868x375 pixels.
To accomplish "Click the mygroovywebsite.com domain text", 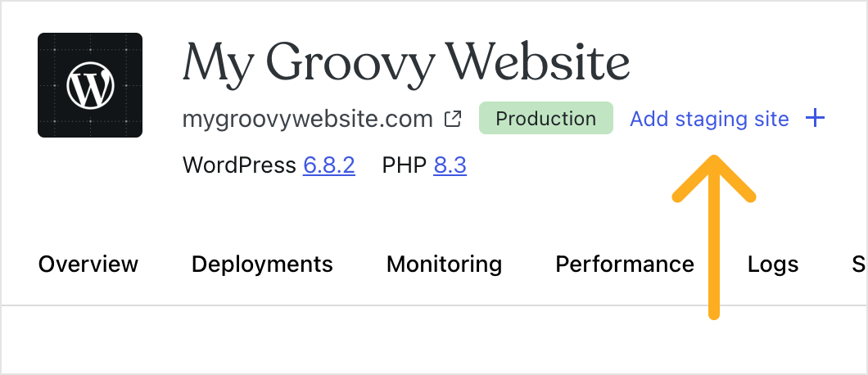I will [x=307, y=120].
